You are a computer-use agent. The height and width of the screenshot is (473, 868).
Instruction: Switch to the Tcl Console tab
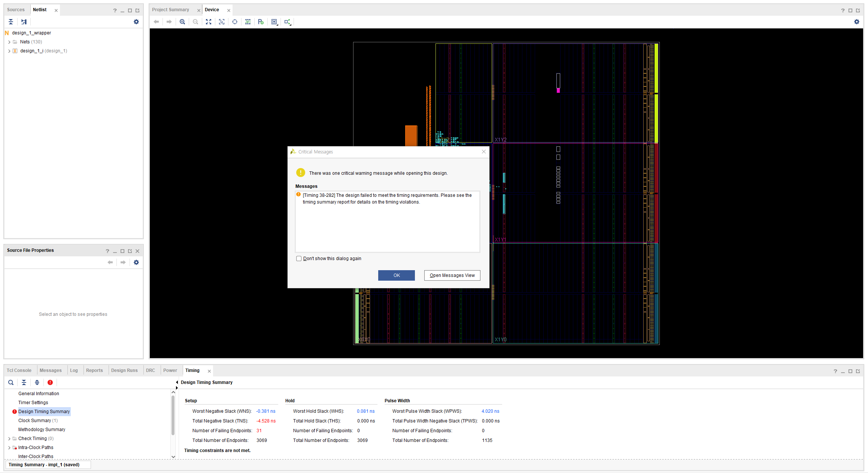(19, 370)
